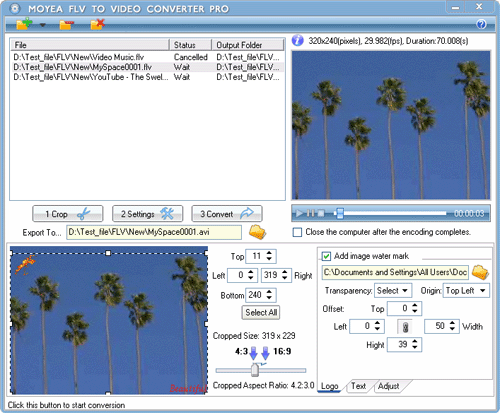This screenshot has width=500, height=413.
Task: Click the 1 Crop button
Action: click(68, 214)
